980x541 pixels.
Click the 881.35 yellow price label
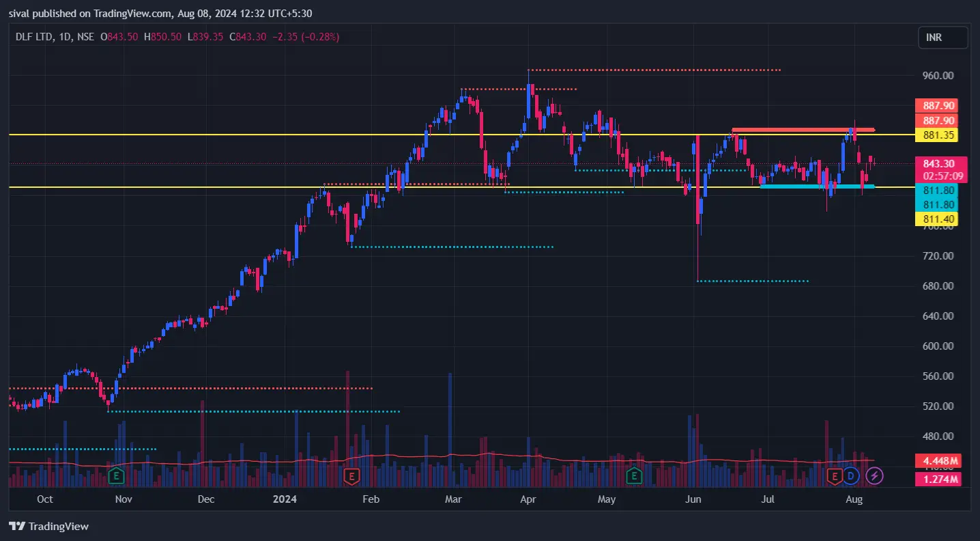(936, 135)
